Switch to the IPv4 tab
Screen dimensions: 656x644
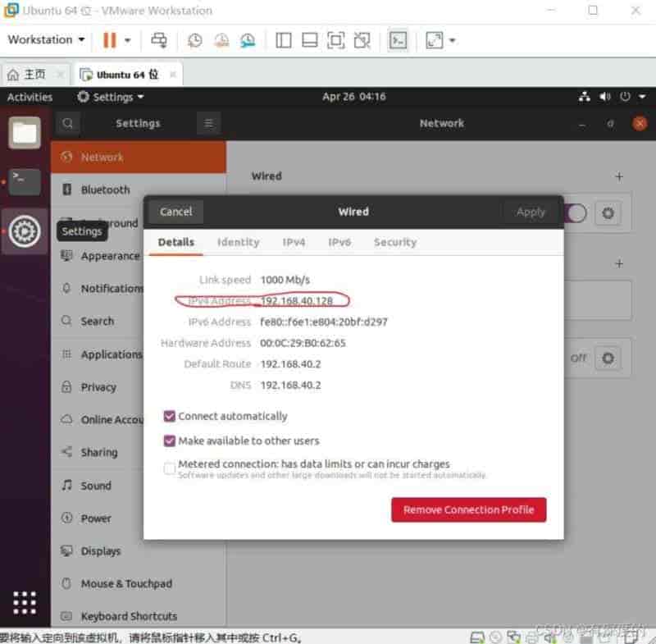(294, 242)
